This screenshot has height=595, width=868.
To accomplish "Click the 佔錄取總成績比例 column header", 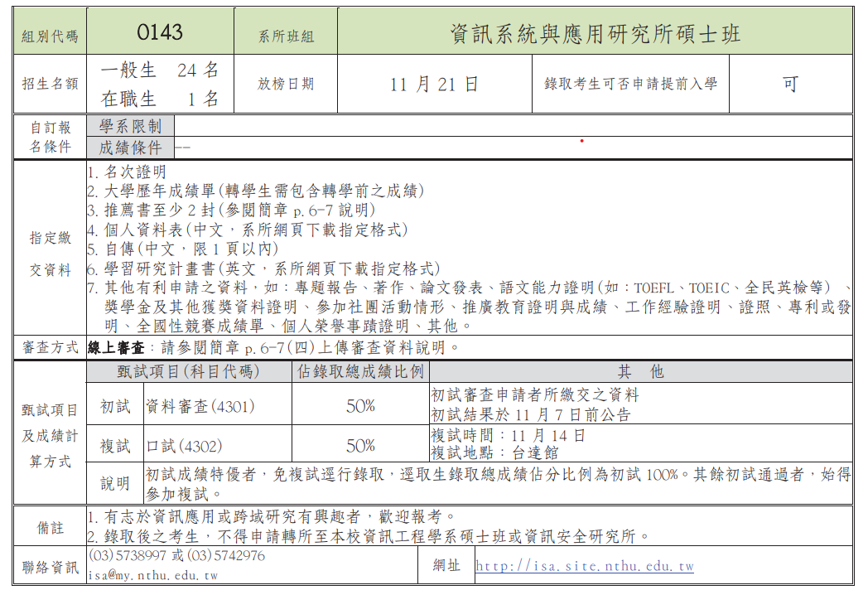I will click(x=359, y=371).
